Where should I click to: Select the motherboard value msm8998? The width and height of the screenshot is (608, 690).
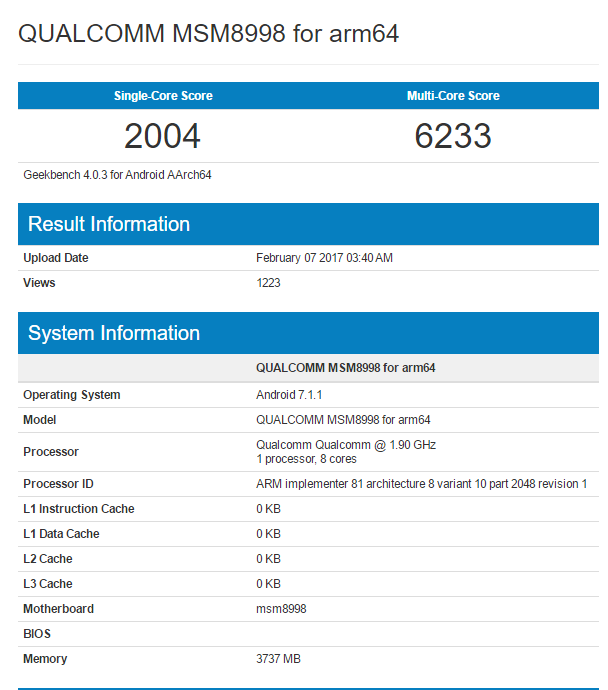[281, 609]
